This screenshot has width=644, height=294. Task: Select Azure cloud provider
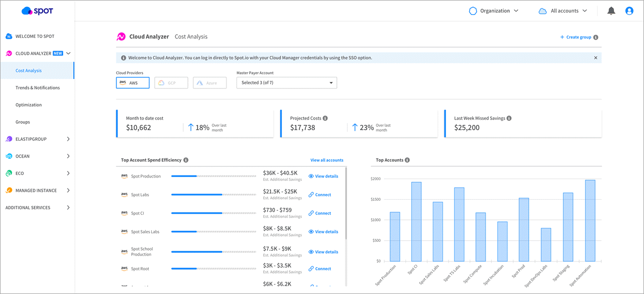point(210,83)
